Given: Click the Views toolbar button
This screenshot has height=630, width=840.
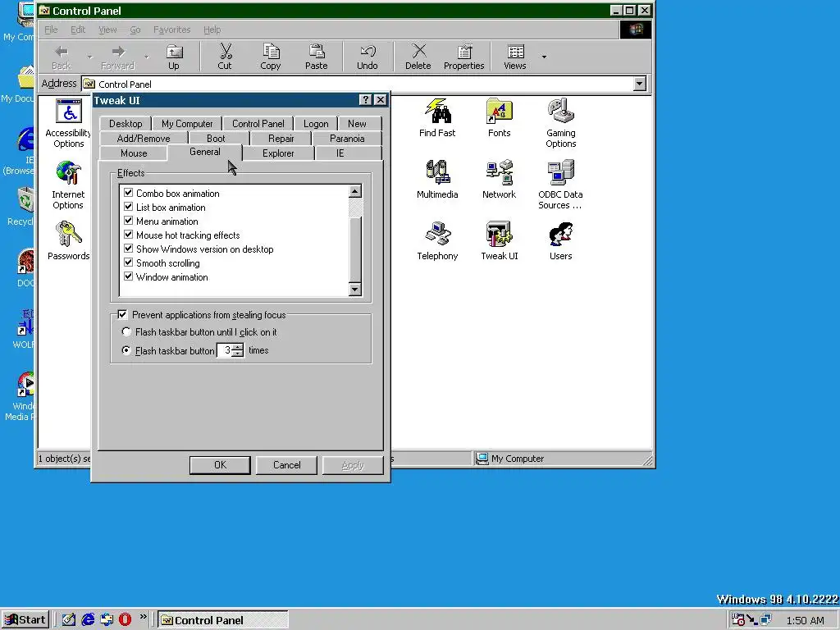Looking at the screenshot, I should point(515,57).
